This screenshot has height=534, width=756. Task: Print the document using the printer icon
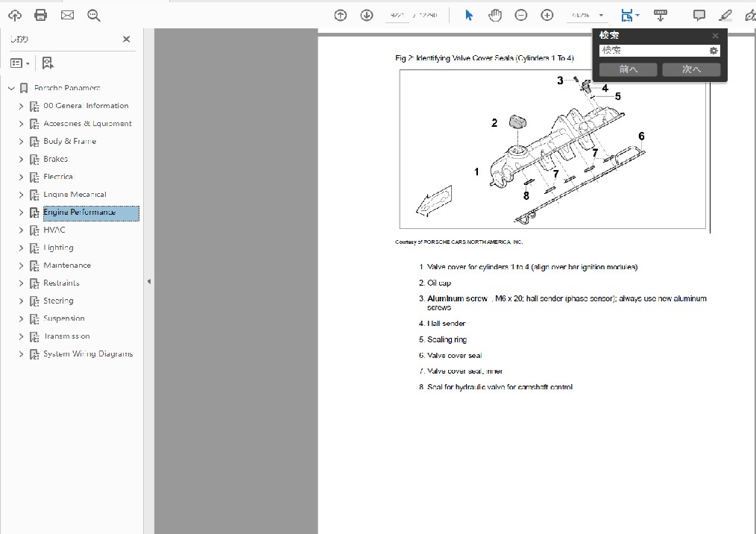(x=41, y=15)
